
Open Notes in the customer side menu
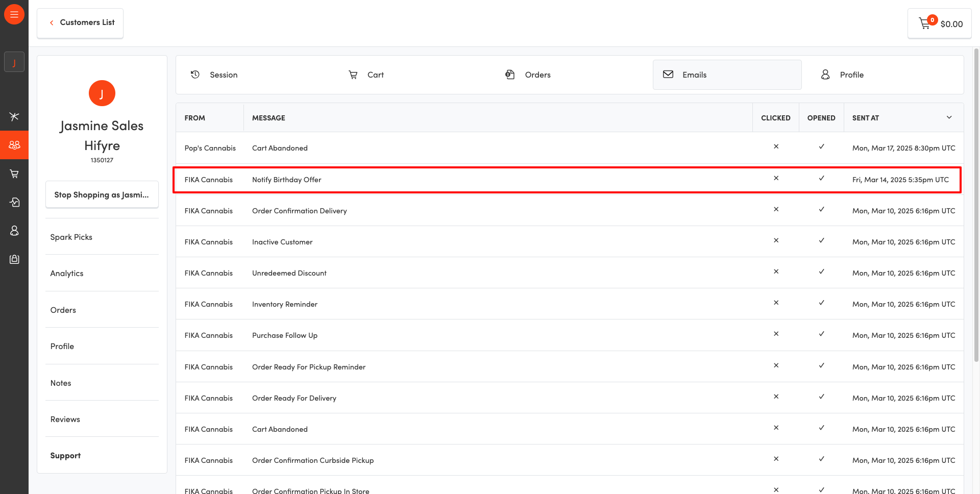point(61,383)
